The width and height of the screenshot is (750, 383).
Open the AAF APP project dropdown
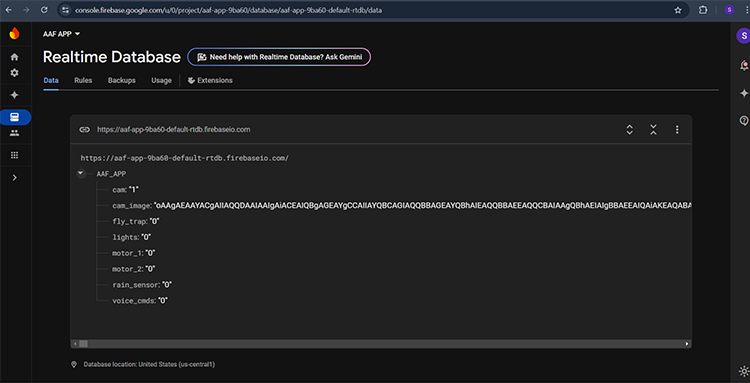[61, 34]
